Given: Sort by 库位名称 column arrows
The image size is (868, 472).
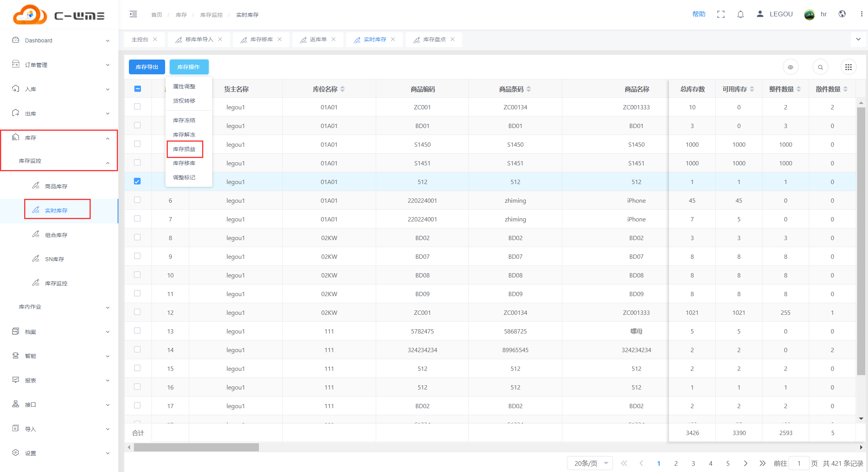Looking at the screenshot, I should pyautogui.click(x=343, y=89).
